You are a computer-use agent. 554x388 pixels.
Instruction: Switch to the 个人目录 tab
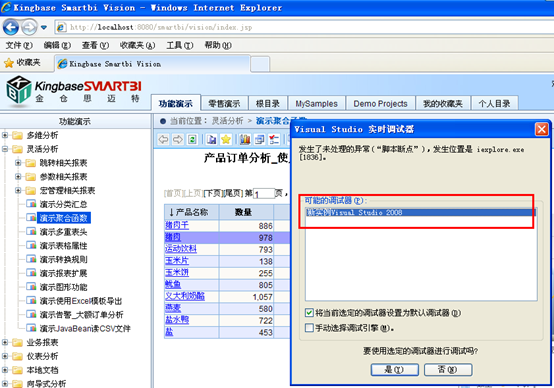pyautogui.click(x=494, y=104)
